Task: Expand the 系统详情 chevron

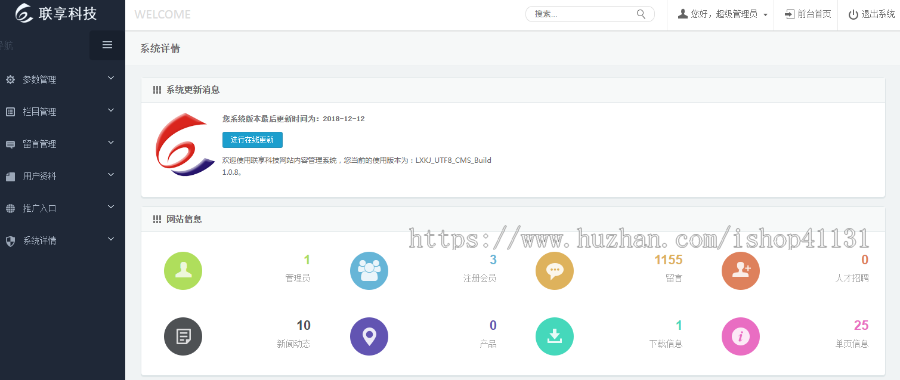Action: [x=111, y=239]
